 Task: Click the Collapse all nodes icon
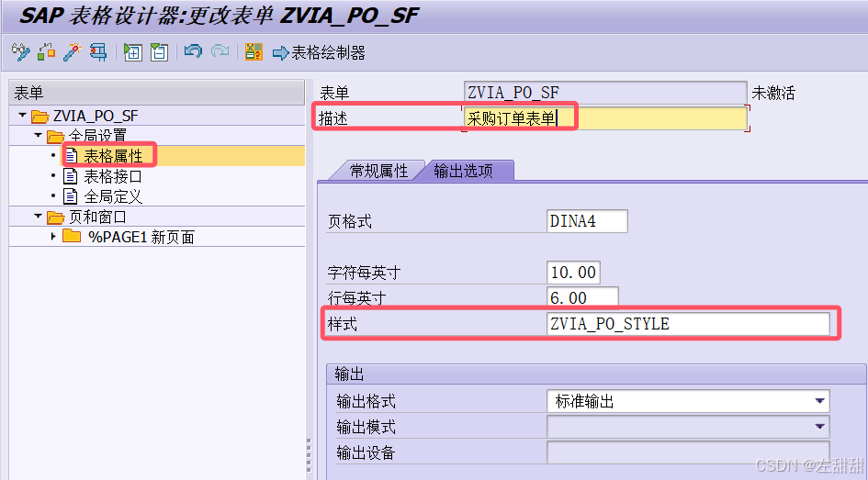[160, 52]
